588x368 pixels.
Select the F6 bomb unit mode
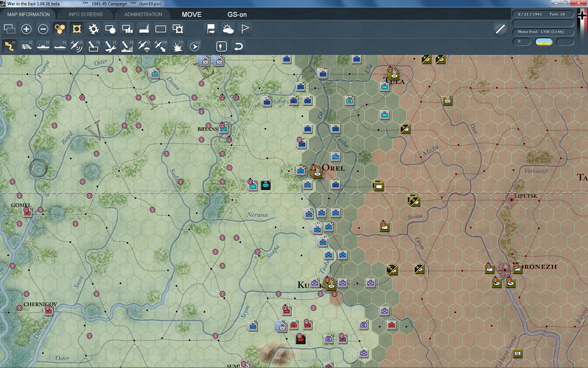93,46
